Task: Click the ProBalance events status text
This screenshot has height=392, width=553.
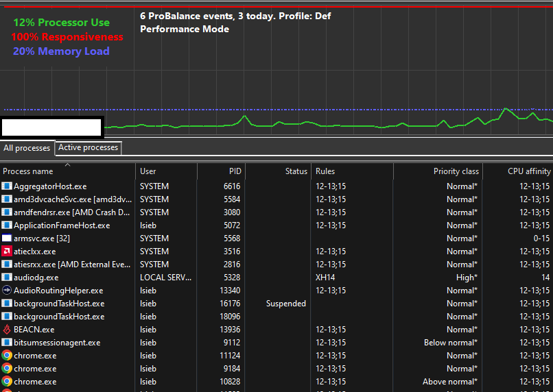Action: pos(235,16)
